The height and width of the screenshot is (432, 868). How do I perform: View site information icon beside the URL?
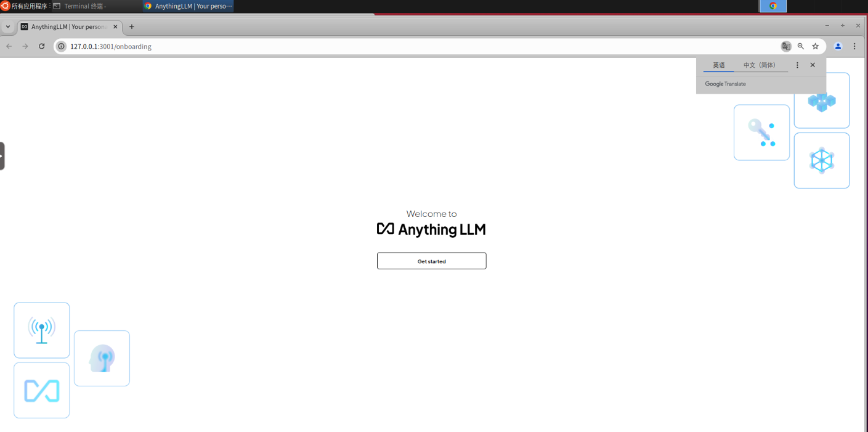61,46
